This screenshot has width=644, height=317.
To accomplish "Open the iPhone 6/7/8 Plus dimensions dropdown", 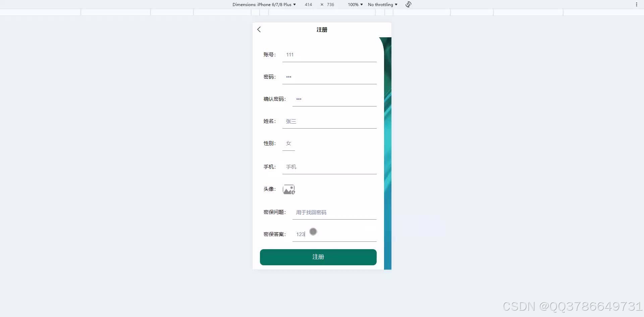I will [x=265, y=4].
